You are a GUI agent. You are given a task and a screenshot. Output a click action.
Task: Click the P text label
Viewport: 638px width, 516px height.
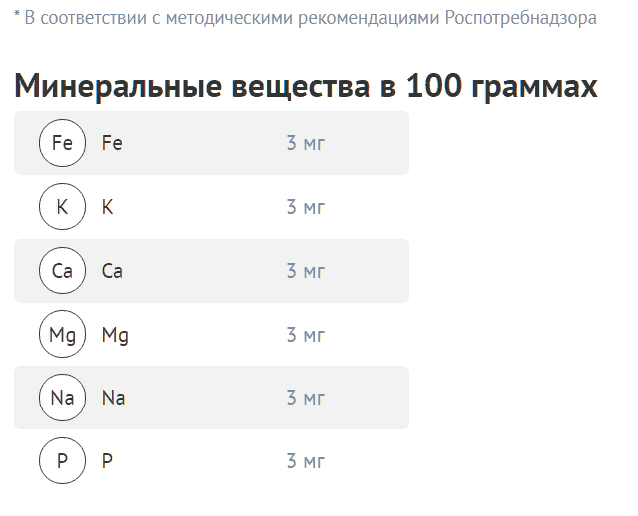point(108,462)
